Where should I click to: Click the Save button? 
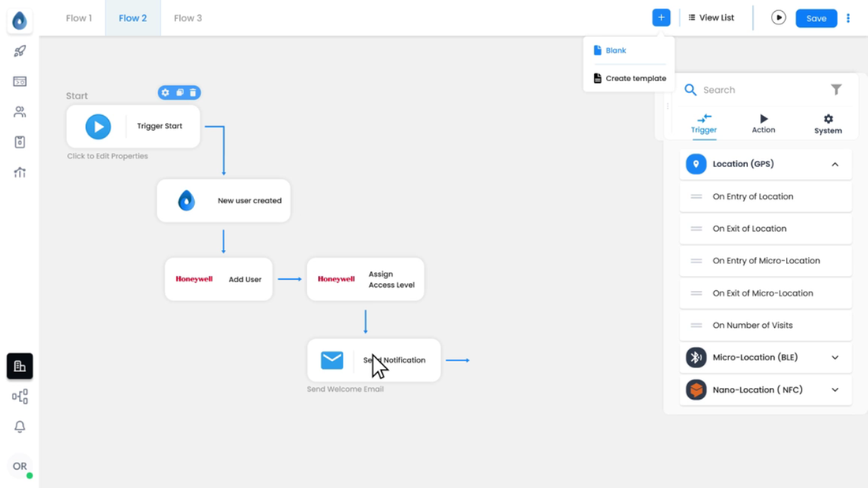[x=816, y=18]
